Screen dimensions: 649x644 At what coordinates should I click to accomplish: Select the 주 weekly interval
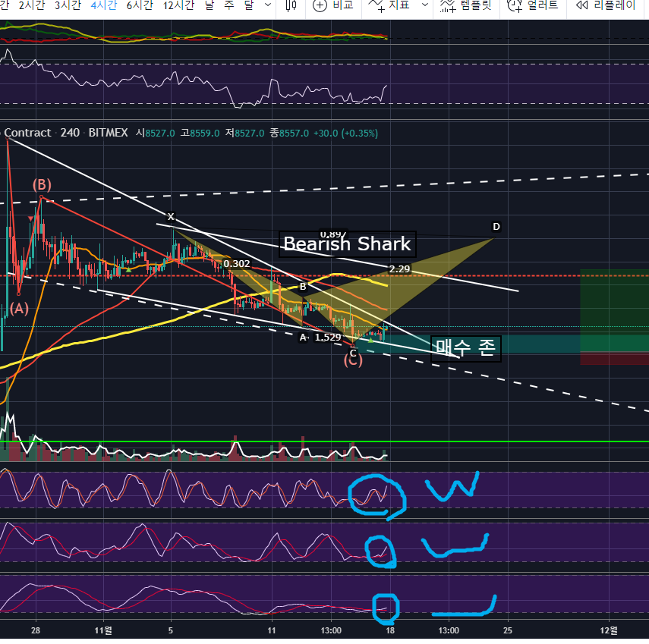(229, 5)
